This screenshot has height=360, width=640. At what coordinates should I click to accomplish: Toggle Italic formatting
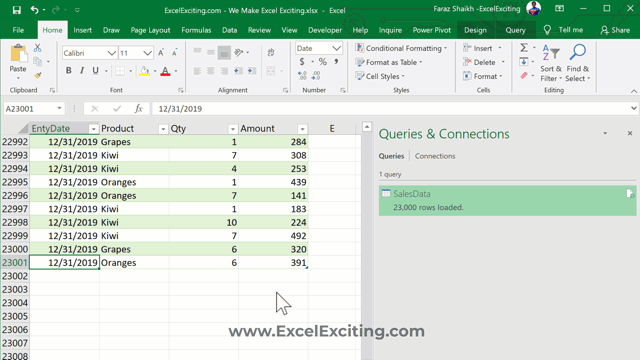click(x=82, y=71)
